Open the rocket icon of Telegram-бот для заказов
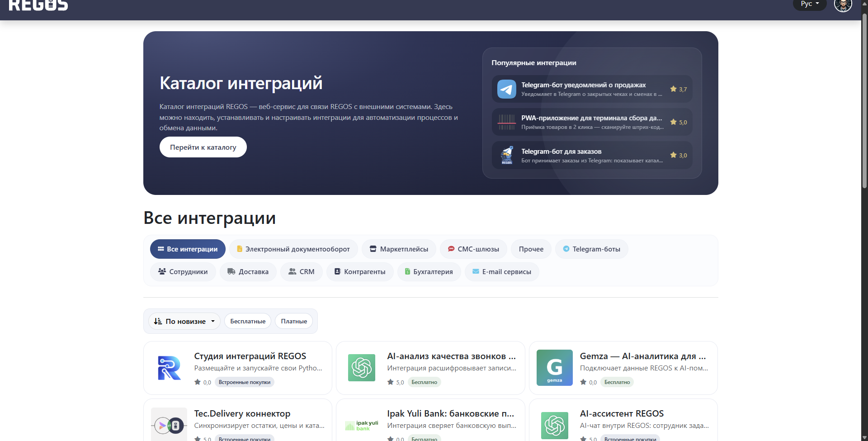Image resolution: width=868 pixels, height=441 pixels. pos(507,155)
